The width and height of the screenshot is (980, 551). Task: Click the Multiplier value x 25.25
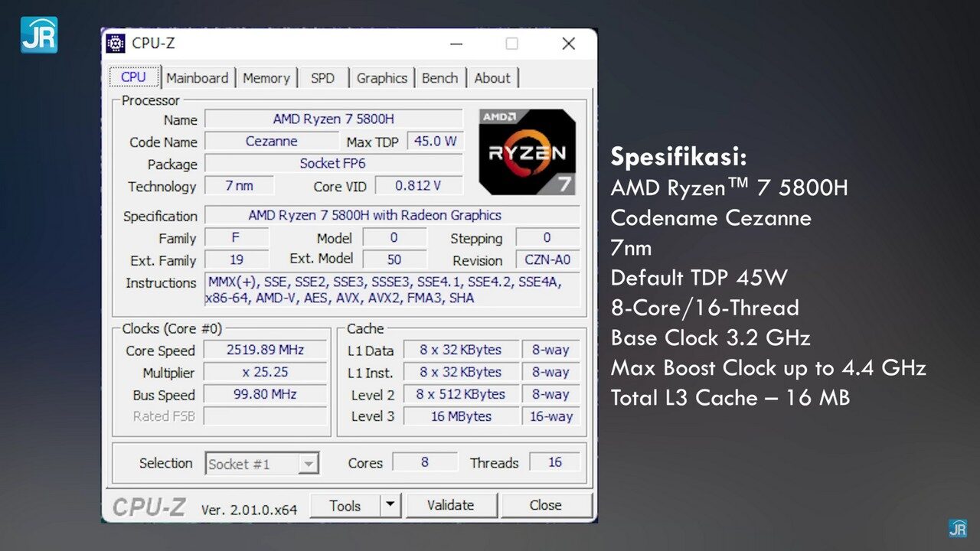pos(265,373)
